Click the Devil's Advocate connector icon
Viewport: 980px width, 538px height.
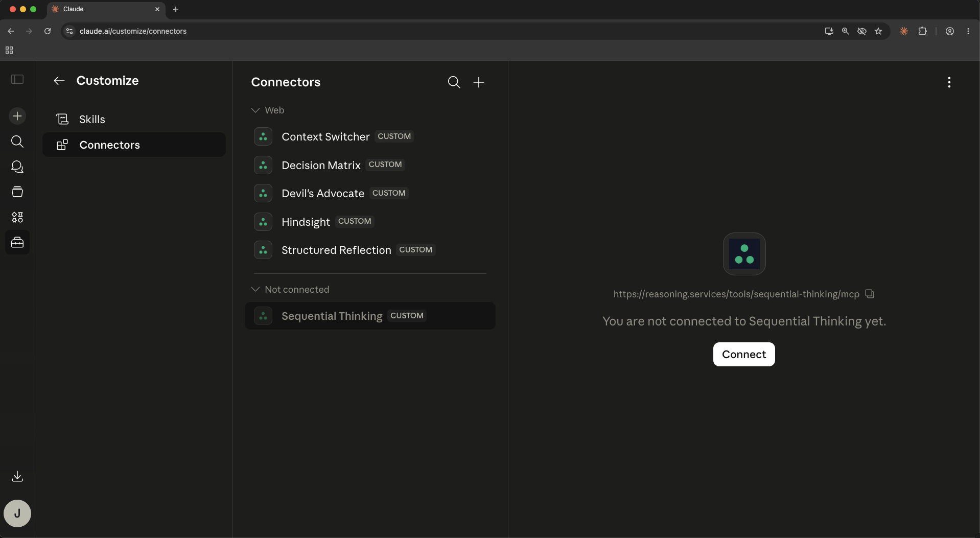coord(263,193)
